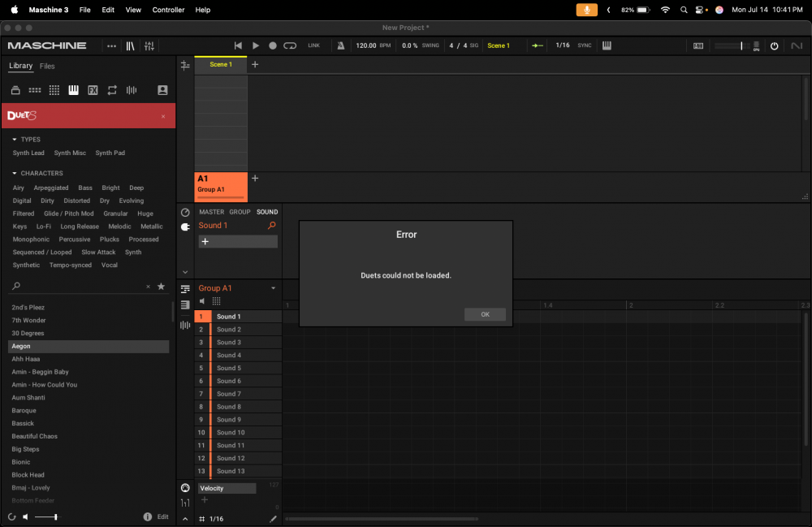Open the 1/16 sync grid dropdown

[x=563, y=45]
